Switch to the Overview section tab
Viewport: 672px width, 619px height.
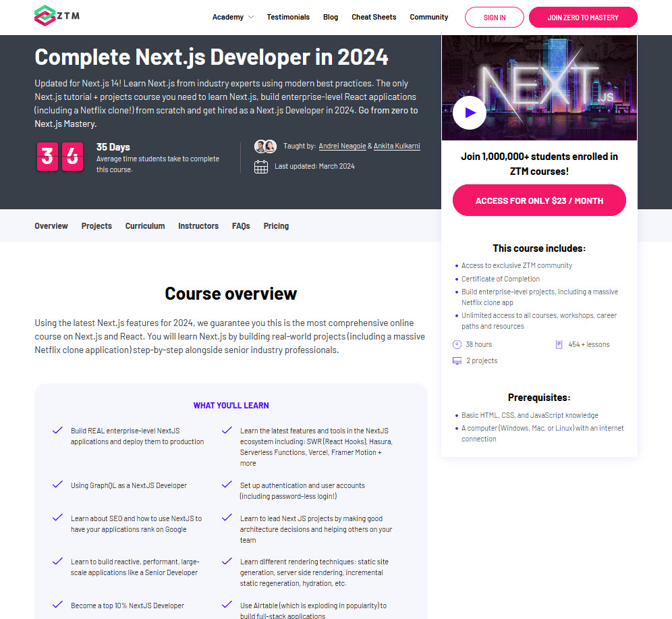(x=51, y=226)
